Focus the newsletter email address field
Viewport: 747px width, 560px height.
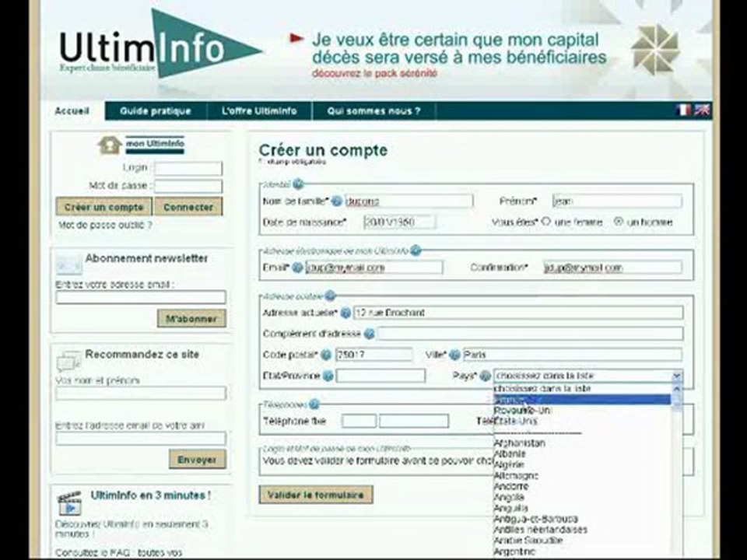[x=141, y=297]
